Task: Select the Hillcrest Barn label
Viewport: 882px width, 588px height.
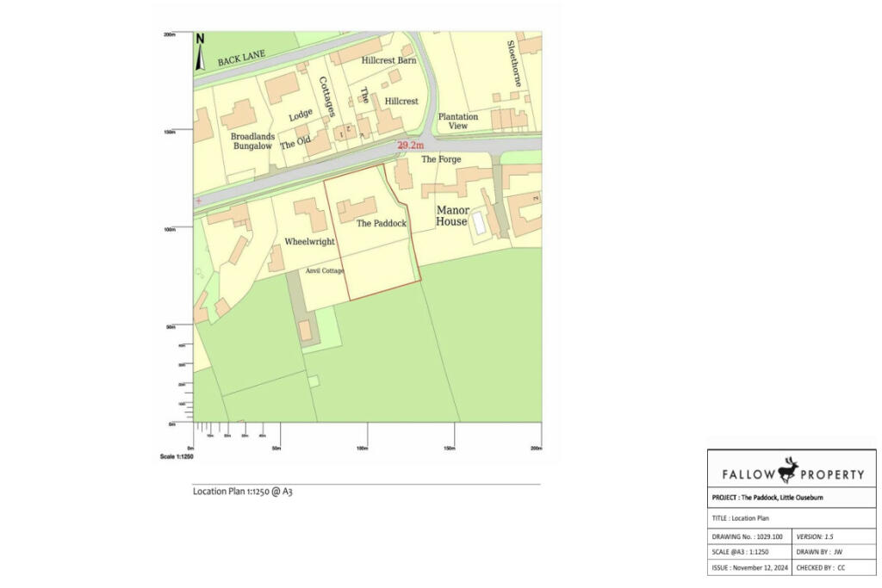Action: pyautogui.click(x=388, y=60)
